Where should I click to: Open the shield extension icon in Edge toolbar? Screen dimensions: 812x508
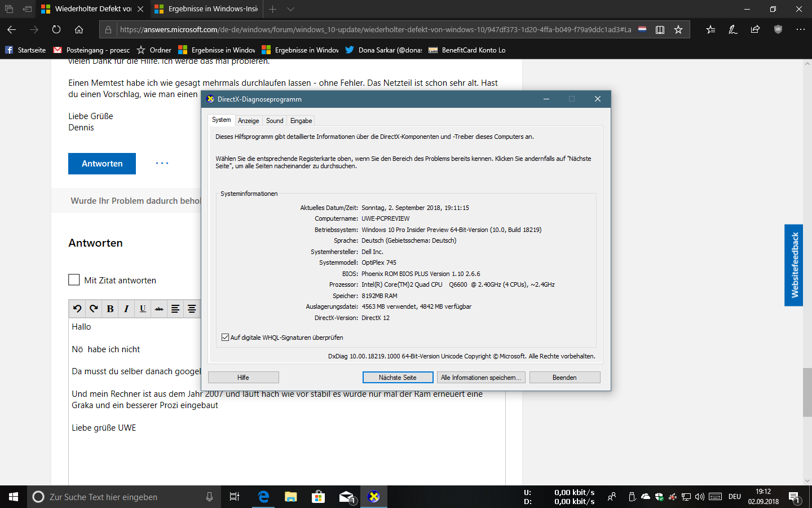pos(778,29)
